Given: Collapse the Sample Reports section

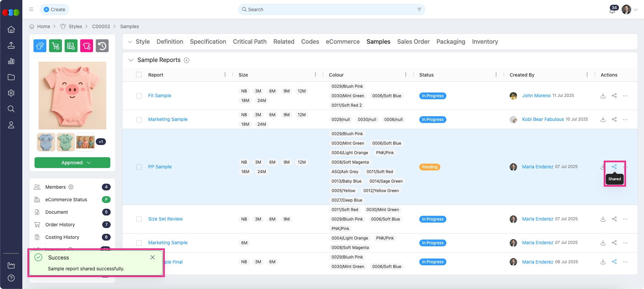Looking at the screenshot, I should [131, 60].
